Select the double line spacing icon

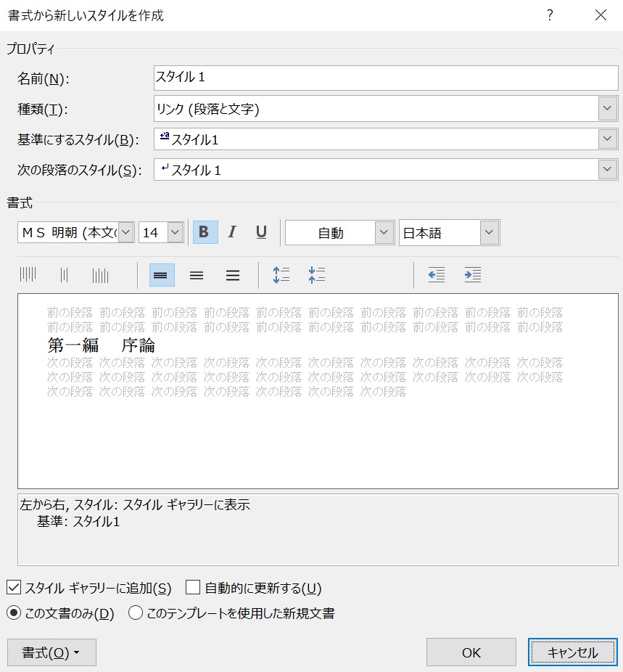click(232, 275)
